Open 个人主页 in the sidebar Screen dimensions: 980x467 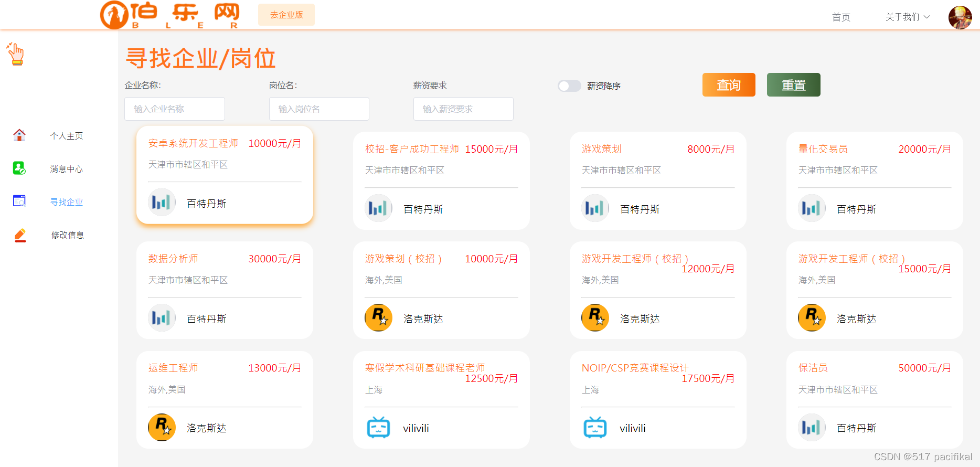(x=67, y=136)
